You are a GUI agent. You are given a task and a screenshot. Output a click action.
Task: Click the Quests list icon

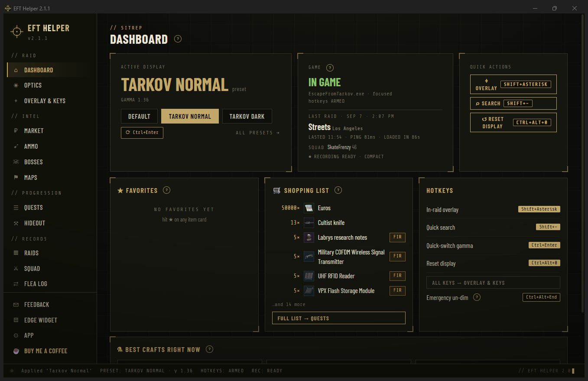16,208
